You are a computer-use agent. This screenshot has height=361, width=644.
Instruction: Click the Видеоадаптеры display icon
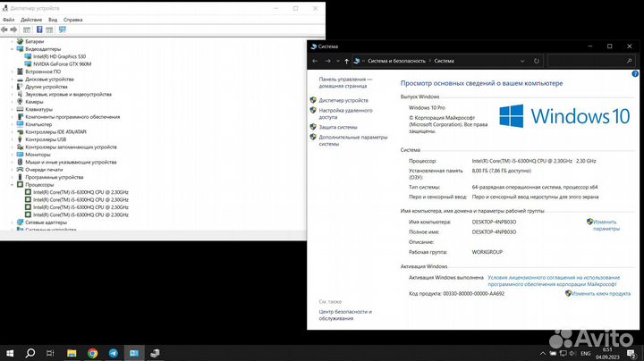pos(20,49)
